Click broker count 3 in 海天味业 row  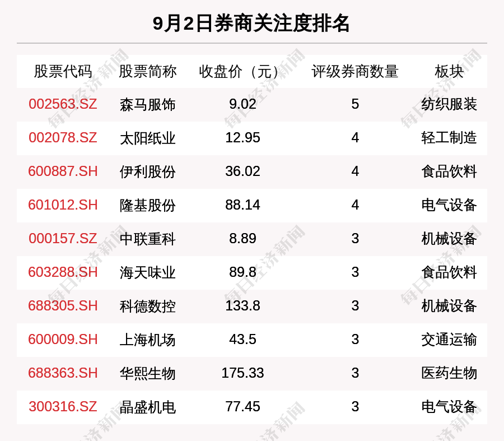pyautogui.click(x=355, y=272)
